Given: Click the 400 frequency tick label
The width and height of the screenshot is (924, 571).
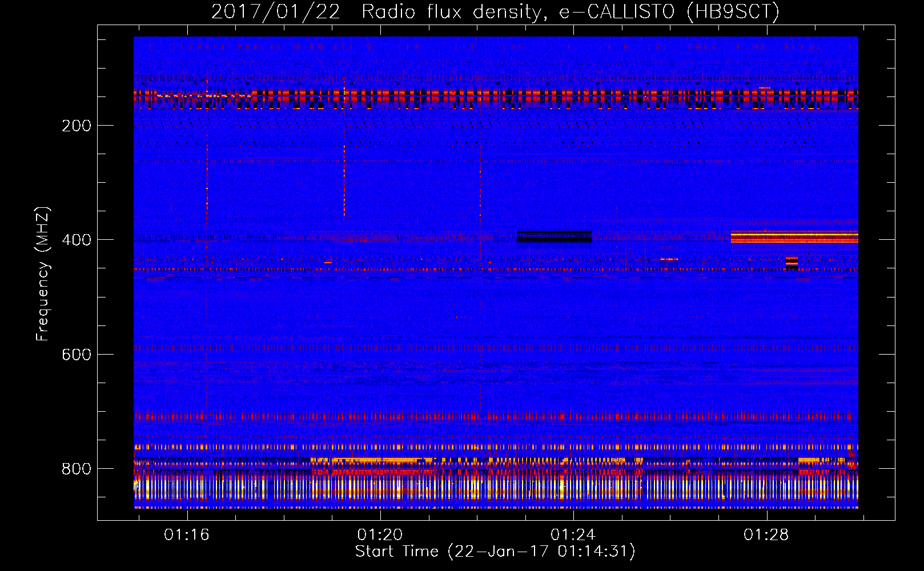Looking at the screenshot, I should tap(76, 240).
